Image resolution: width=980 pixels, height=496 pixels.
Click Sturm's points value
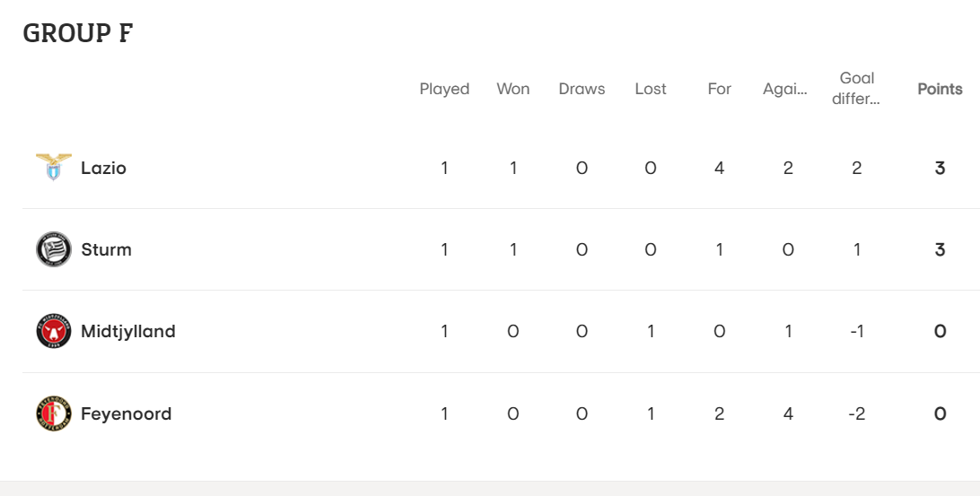tap(940, 250)
